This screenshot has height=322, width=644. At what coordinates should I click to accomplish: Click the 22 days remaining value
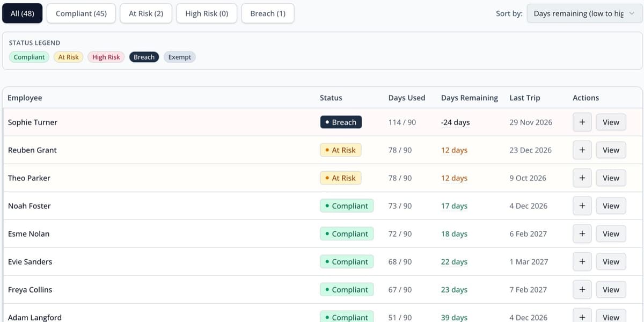(454, 262)
